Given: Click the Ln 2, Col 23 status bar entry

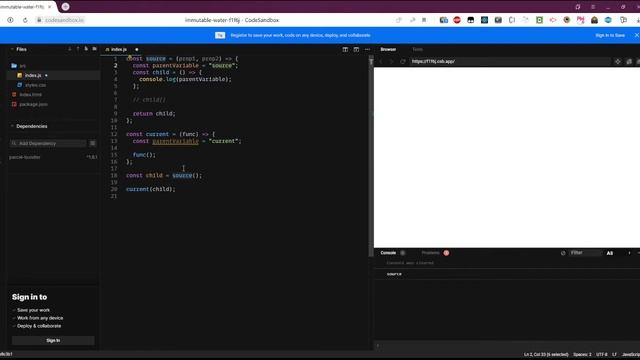Looking at the screenshot, I should pyautogui.click(x=546, y=354).
